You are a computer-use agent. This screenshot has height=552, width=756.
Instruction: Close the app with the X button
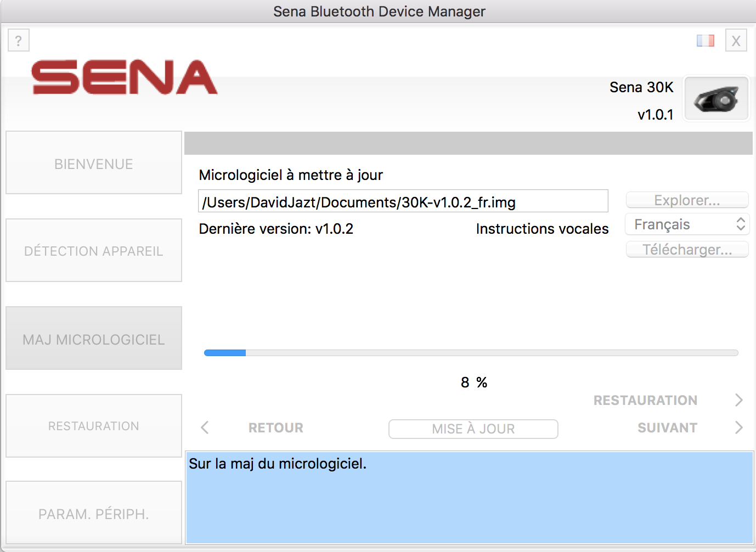pyautogui.click(x=736, y=41)
